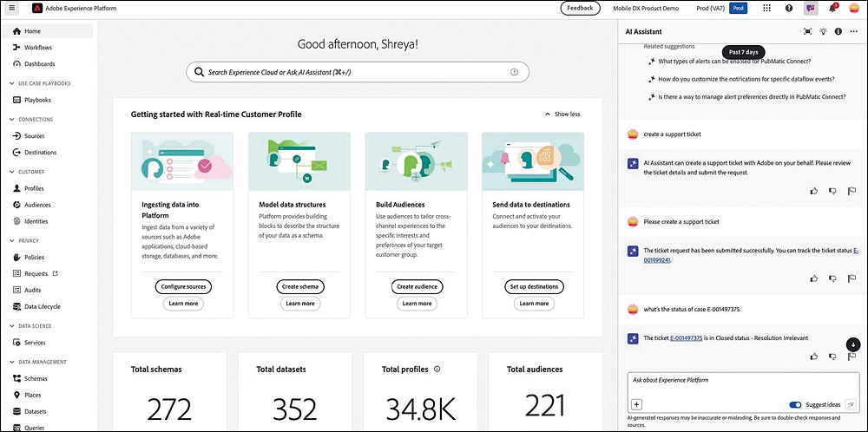Collapse the Privacy section
The width and height of the screenshot is (868, 432).
[x=13, y=240]
